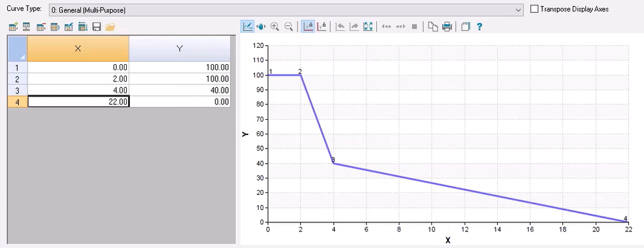Click the previous zoom view arrow icon
The image size is (644, 248).
340,27
